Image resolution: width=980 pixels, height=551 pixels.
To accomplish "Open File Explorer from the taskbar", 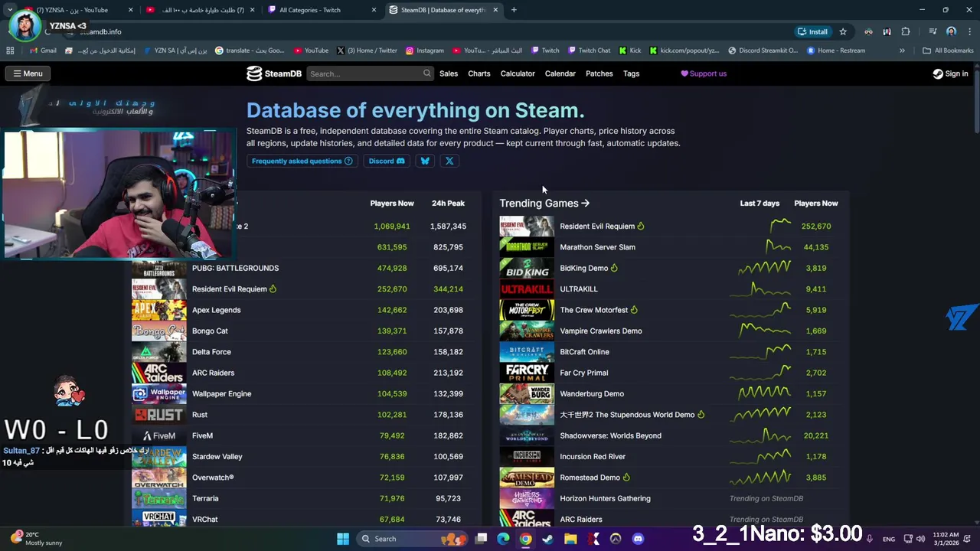I will (570, 539).
